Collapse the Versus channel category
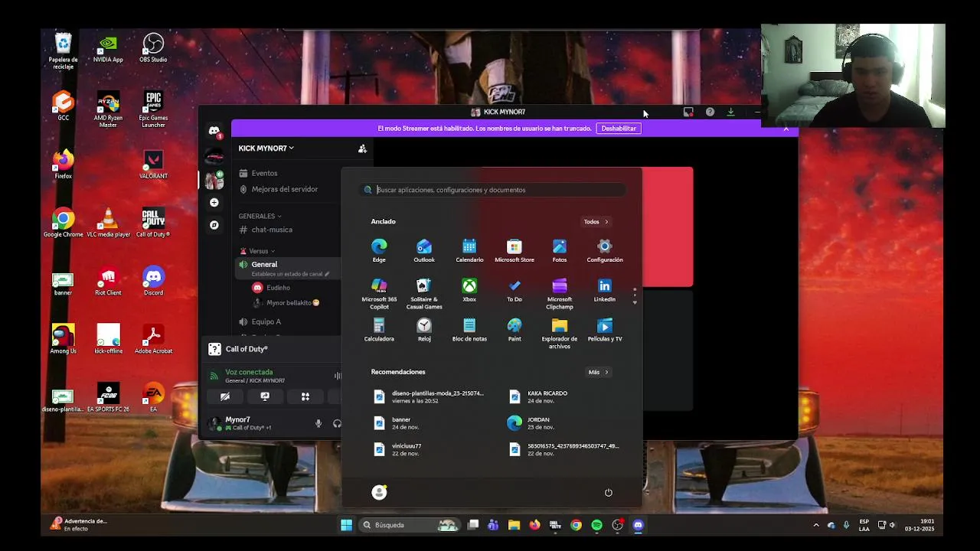The width and height of the screenshot is (980, 551). (x=258, y=251)
